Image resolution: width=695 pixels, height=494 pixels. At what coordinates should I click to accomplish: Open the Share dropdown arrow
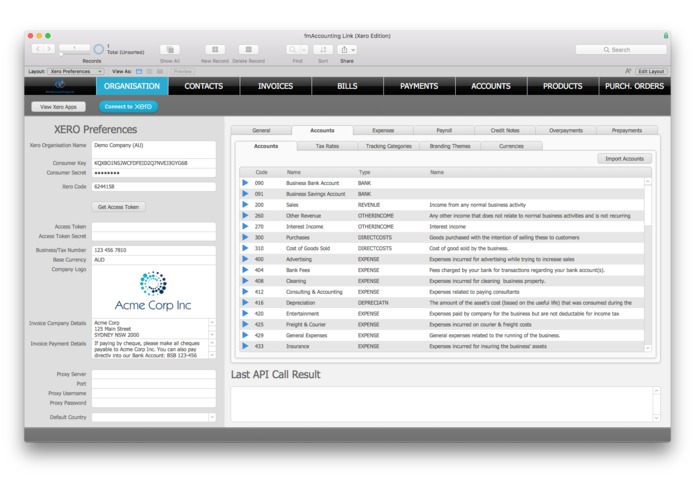tap(353, 50)
